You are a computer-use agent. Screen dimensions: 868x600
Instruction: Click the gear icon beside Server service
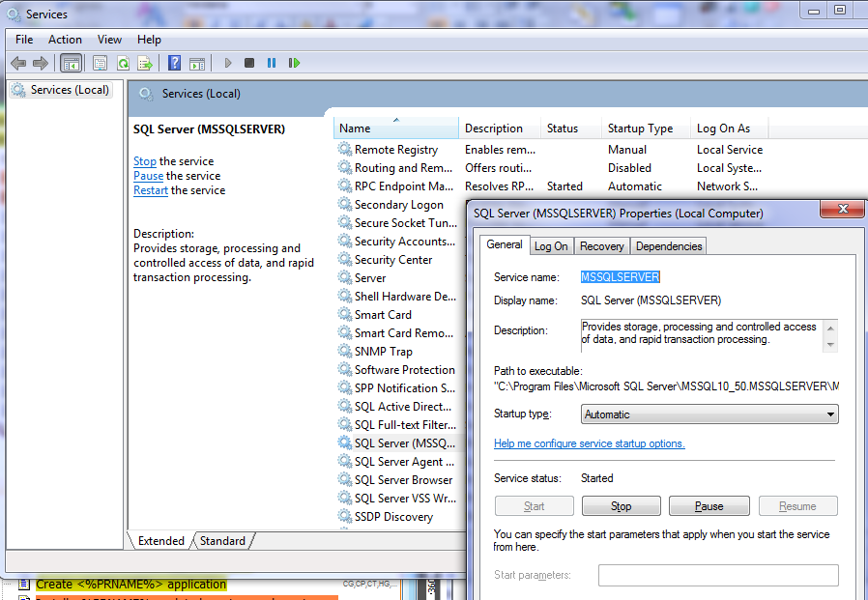pyautogui.click(x=345, y=277)
